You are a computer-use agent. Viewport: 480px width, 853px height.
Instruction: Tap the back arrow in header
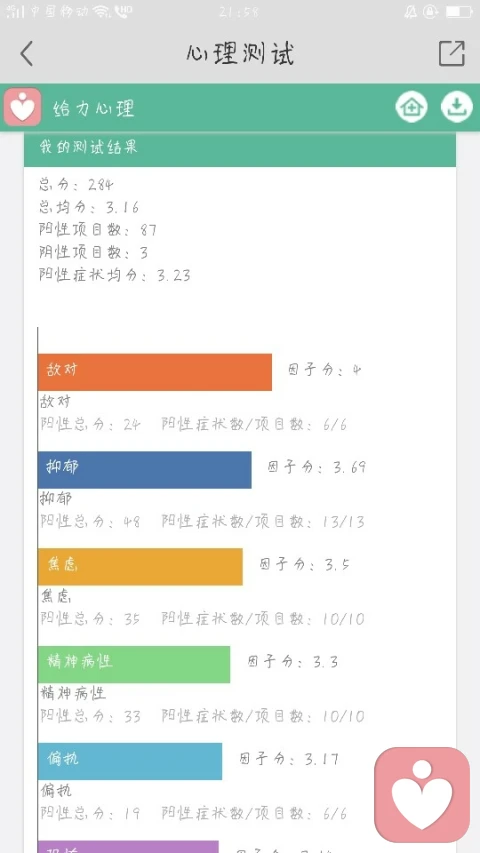[x=26, y=54]
